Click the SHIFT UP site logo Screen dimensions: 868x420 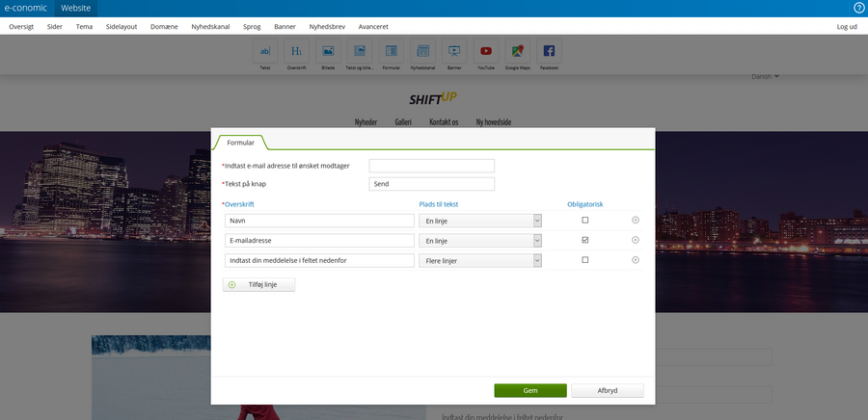coord(433,98)
